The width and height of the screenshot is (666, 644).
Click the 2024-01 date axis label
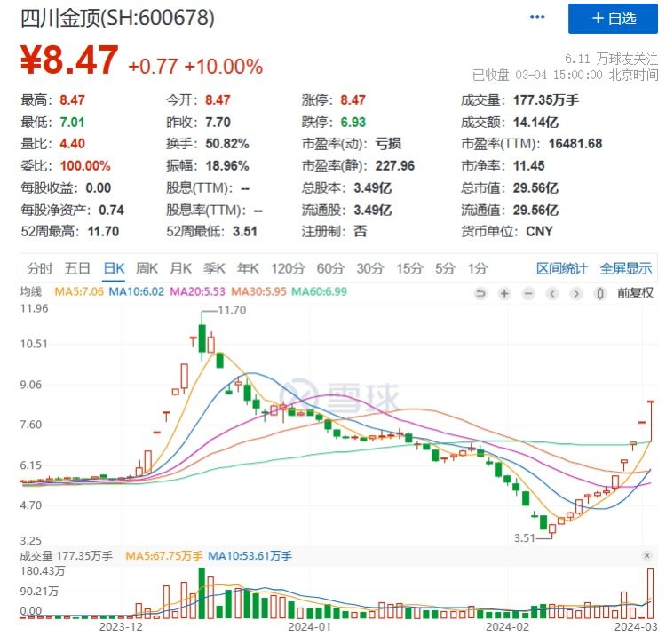pyautogui.click(x=309, y=626)
